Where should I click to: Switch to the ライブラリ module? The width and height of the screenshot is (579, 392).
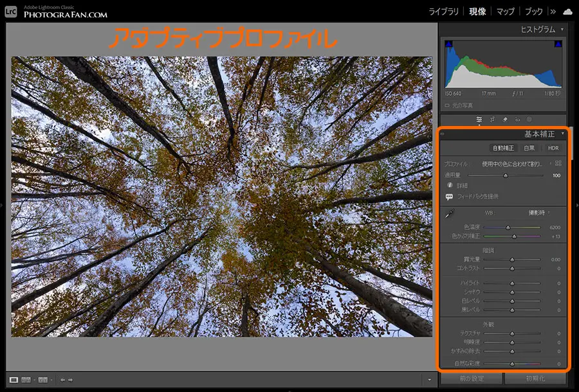click(443, 12)
